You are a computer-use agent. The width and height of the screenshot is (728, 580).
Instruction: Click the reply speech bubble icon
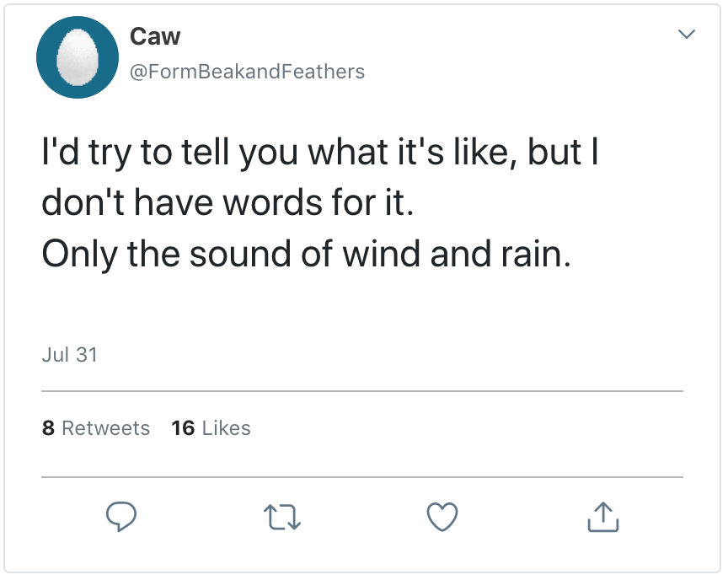(121, 517)
